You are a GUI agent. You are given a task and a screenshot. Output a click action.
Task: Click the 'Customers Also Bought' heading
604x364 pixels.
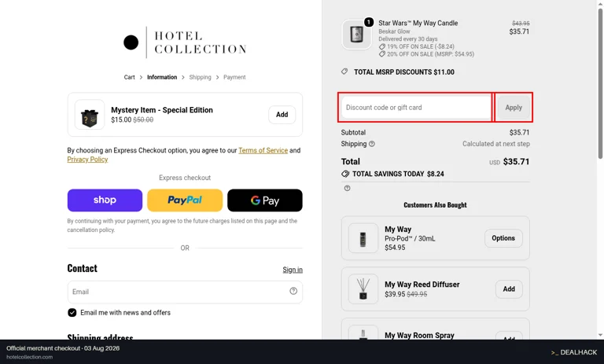435,205
